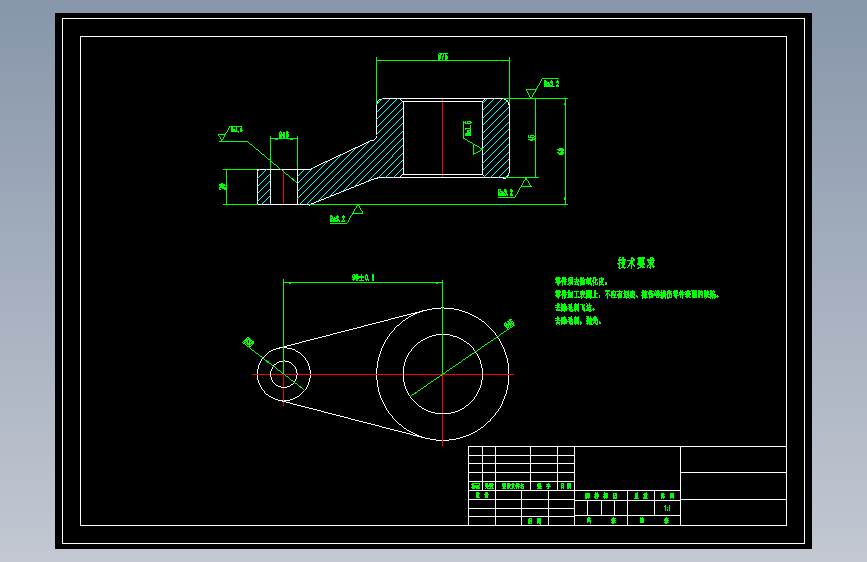Select the 90±0.1 center distance dimension

(363, 277)
